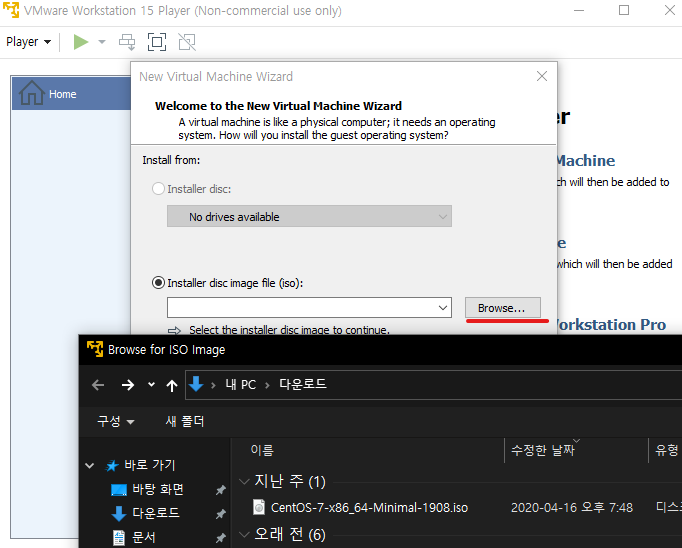Open the 구성 menu dropdown
Viewport: 682px width, 548px height.
[116, 421]
